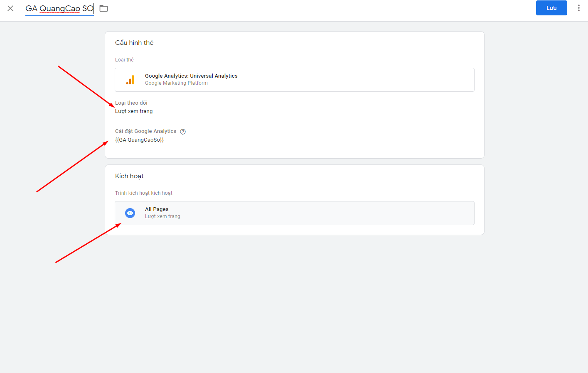Select Google Analytics: Universal Analytics tag type
This screenshot has width=588, height=373.
point(295,80)
